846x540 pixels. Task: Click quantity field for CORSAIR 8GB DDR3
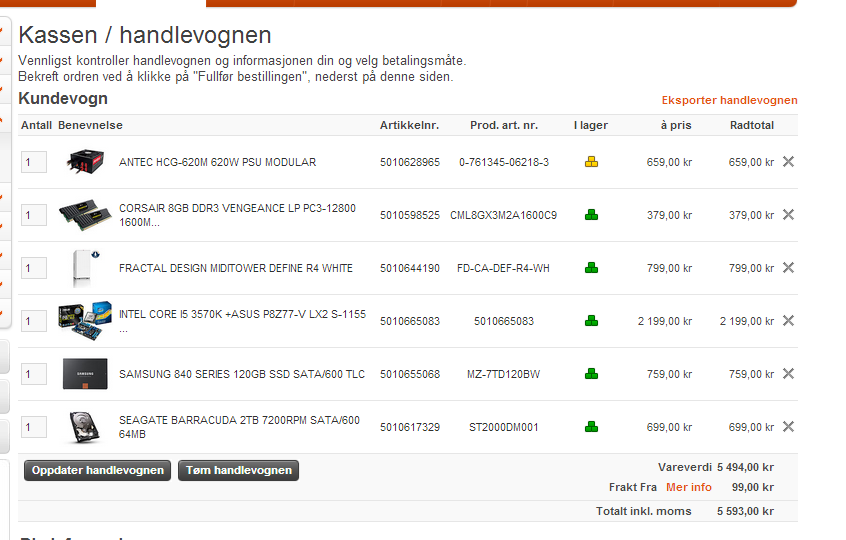click(33, 215)
